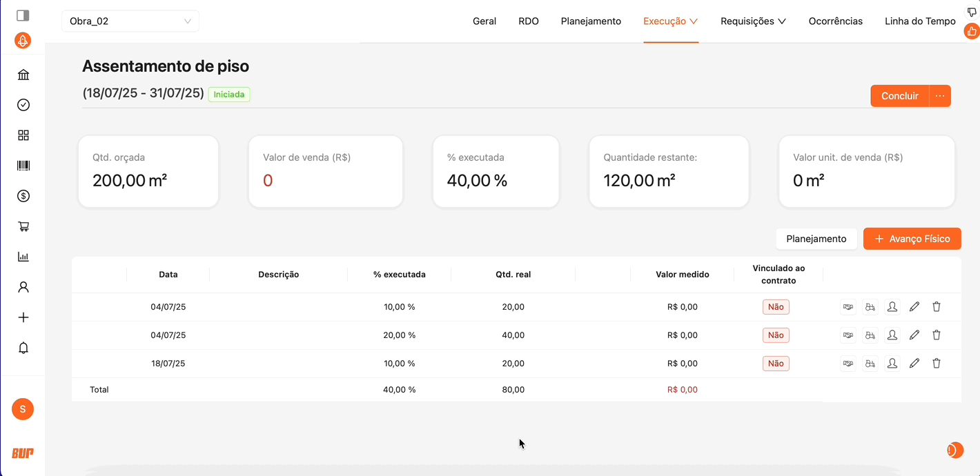The image size is (980, 476).
Task: Click the BUP logo in sidebar
Action: click(23, 453)
